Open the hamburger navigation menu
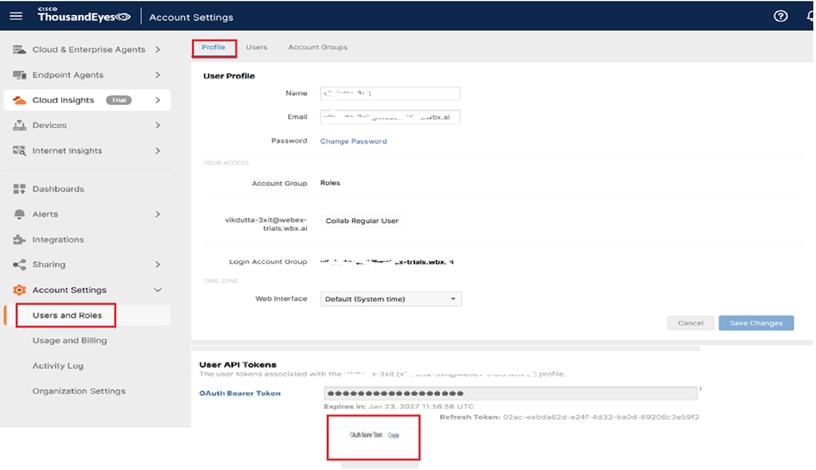Viewport: 816px width, 470px height. click(x=16, y=16)
